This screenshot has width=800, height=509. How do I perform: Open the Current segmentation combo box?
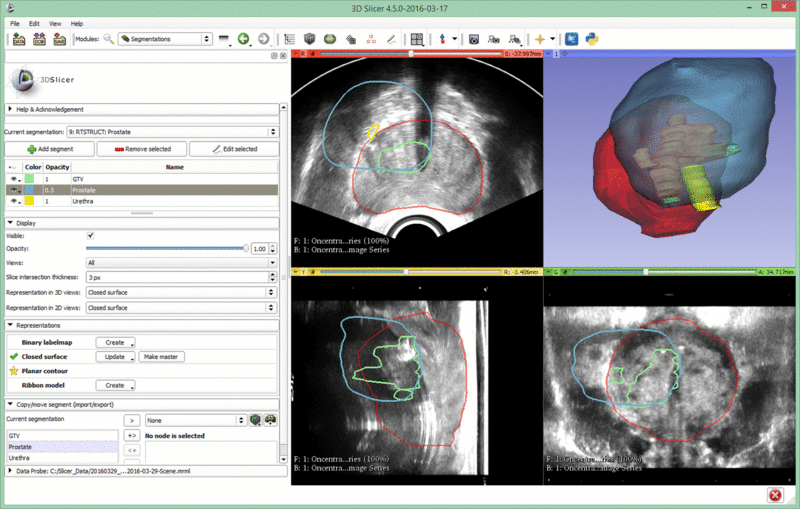click(172, 132)
